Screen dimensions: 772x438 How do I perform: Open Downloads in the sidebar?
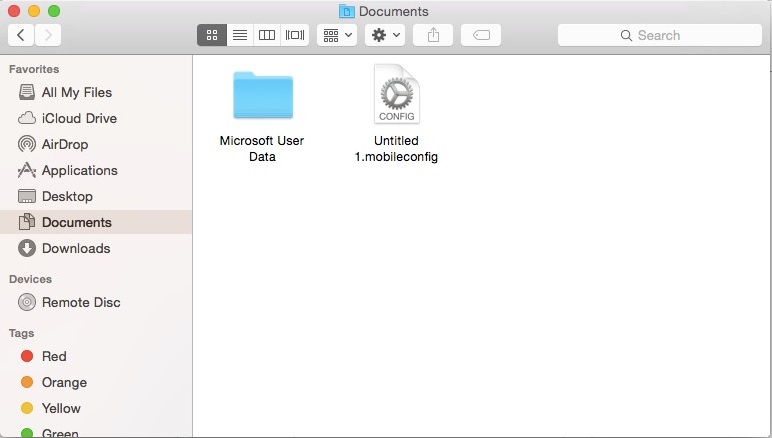96,248
